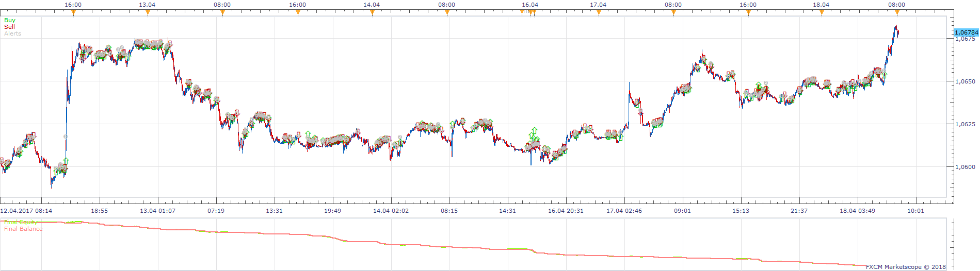The width and height of the screenshot is (980, 271).
Task: Click the Sell legend label
Action: [x=9, y=27]
